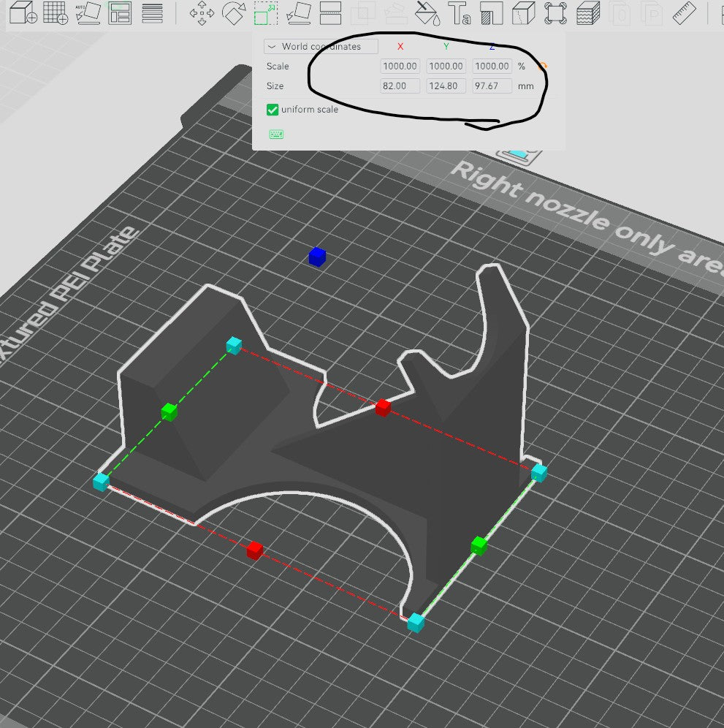Image resolution: width=724 pixels, height=728 pixels.
Task: Click the orange reset scale icon
Action: click(x=542, y=66)
